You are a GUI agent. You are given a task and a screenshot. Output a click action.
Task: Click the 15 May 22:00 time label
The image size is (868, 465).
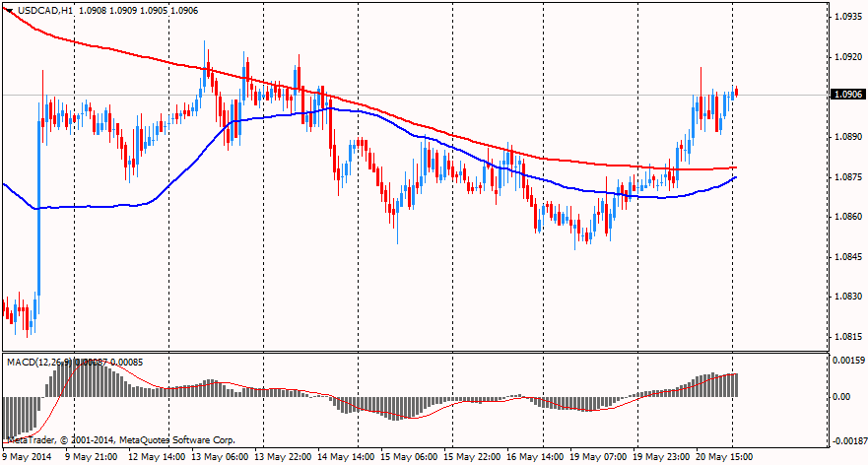click(x=474, y=457)
